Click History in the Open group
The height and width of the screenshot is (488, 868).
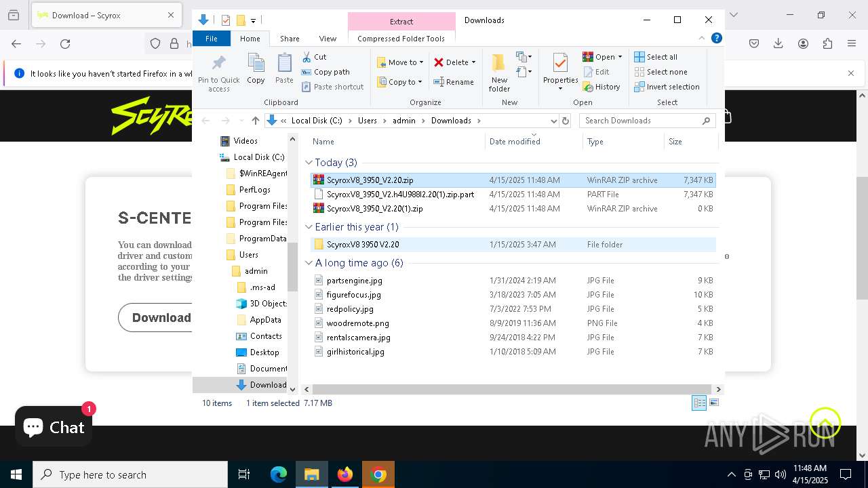click(x=601, y=87)
